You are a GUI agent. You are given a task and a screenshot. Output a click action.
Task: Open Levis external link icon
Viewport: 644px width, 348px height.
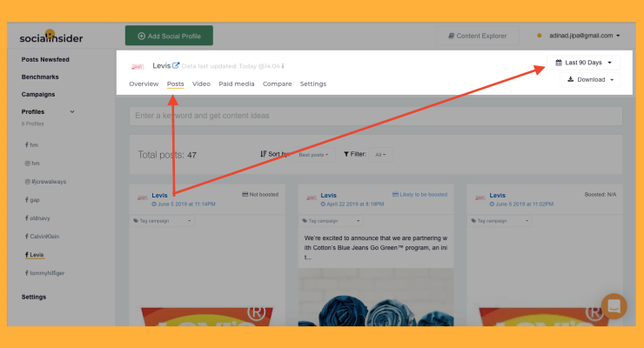(x=176, y=65)
